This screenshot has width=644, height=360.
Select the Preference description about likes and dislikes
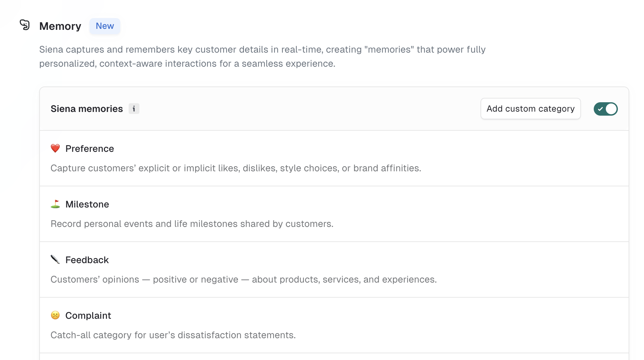click(x=236, y=168)
